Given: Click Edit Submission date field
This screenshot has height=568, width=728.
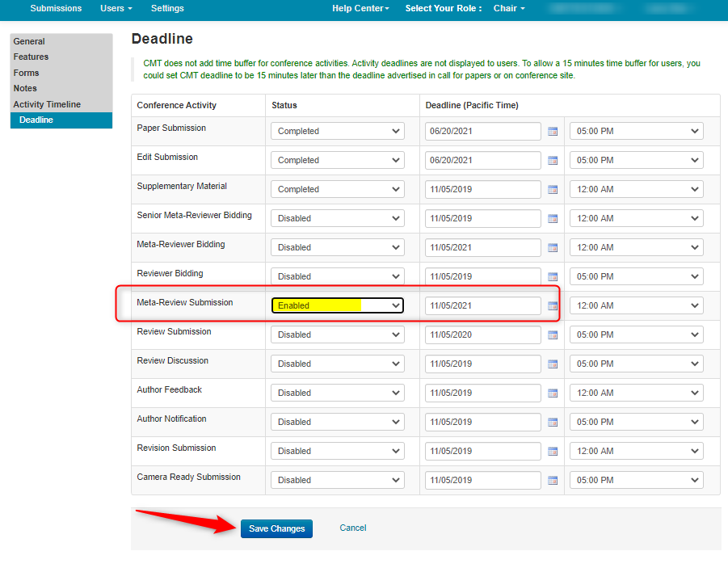Looking at the screenshot, I should pos(483,160).
